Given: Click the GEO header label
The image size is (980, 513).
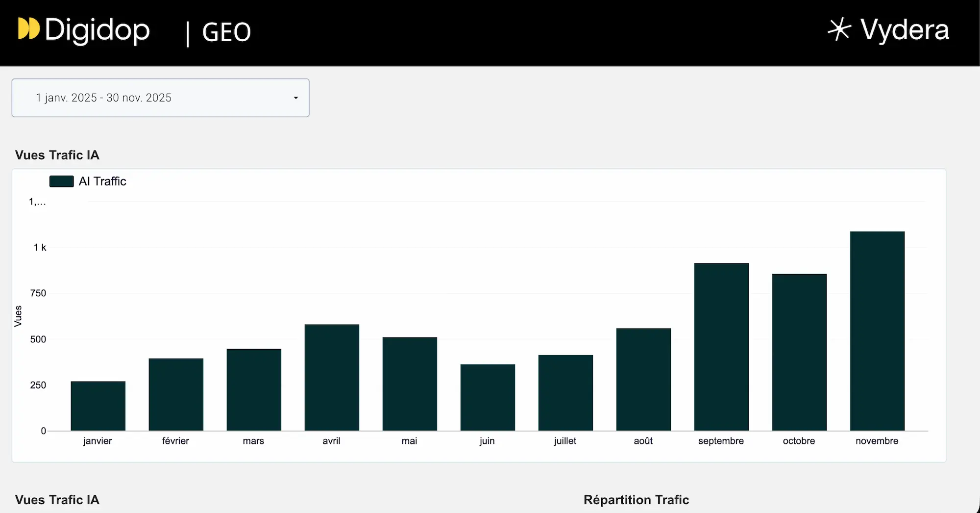Looking at the screenshot, I should pyautogui.click(x=226, y=31).
